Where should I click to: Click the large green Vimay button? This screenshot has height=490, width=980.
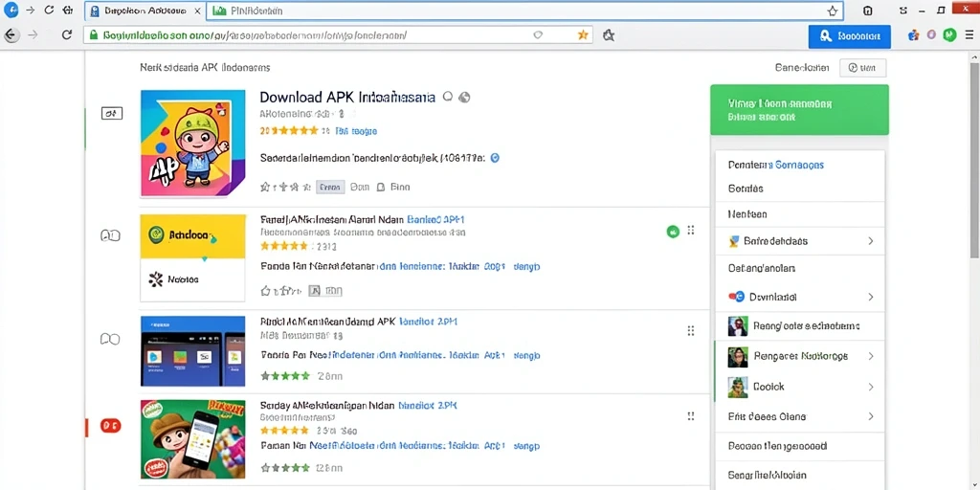click(x=799, y=110)
